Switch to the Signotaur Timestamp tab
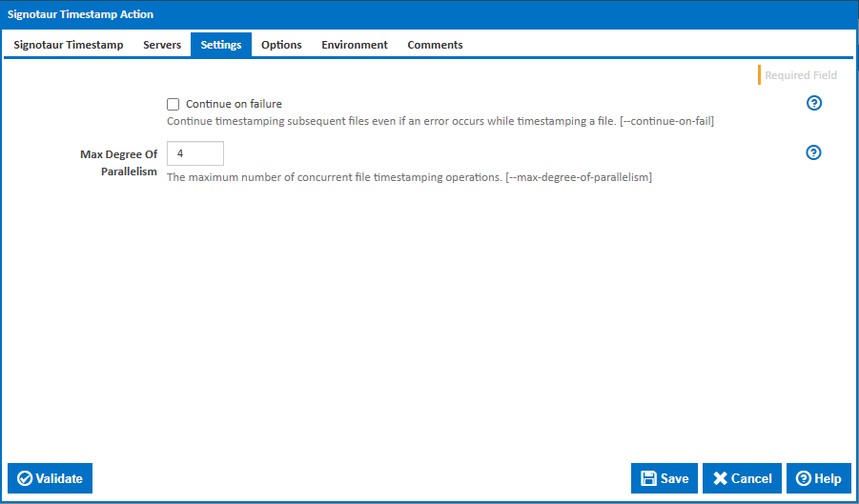Image resolution: width=859 pixels, height=504 pixels. coord(69,45)
